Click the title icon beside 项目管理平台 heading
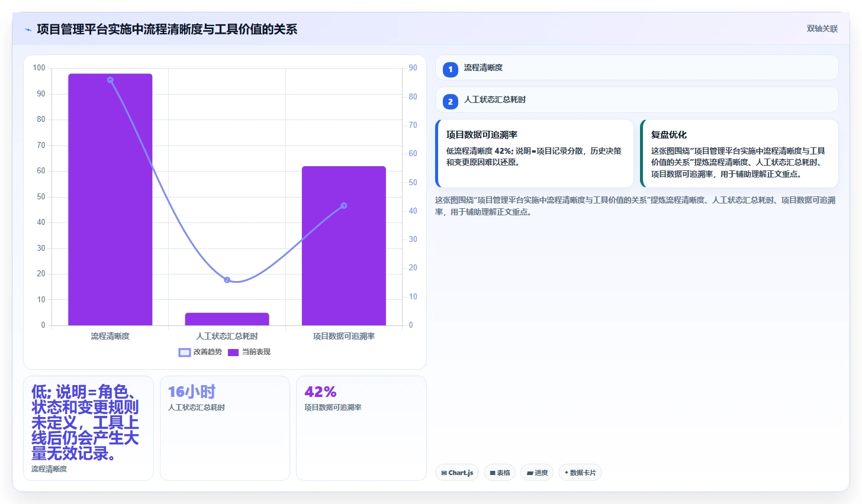 [28, 30]
